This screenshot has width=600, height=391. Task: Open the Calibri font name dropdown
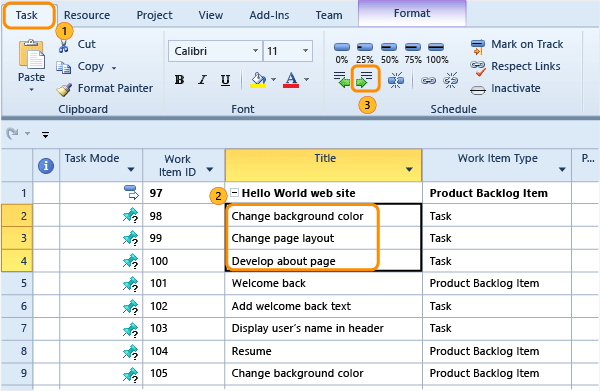[255, 51]
